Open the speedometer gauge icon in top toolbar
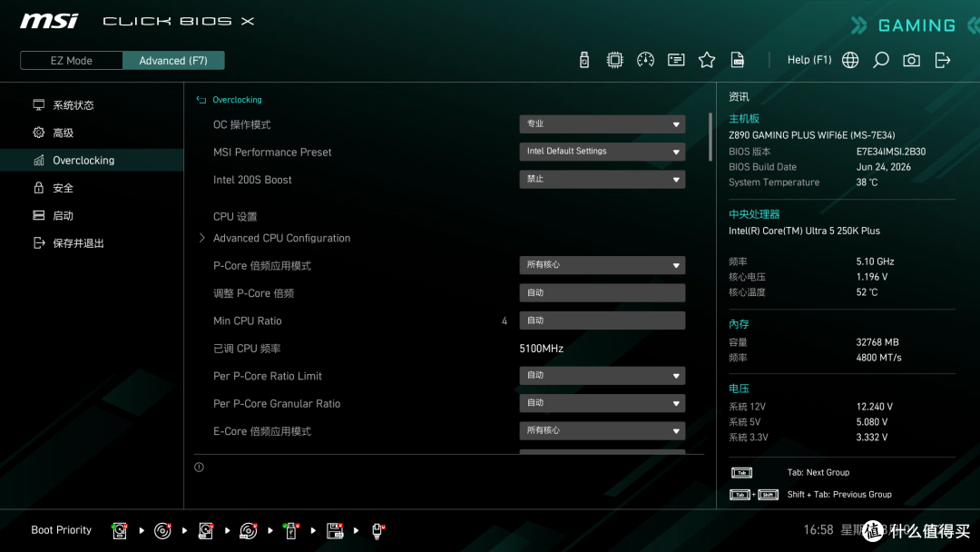Image resolution: width=980 pixels, height=552 pixels. [x=645, y=60]
